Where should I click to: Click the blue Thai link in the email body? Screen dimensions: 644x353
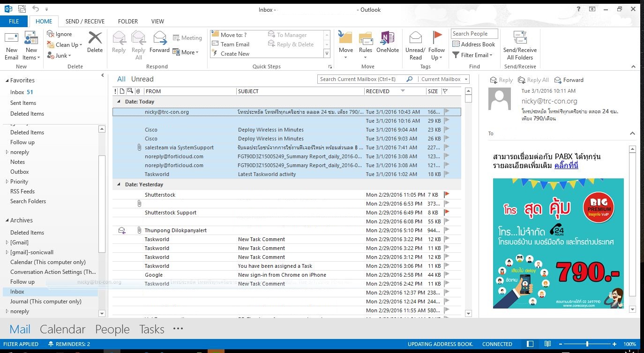click(x=566, y=166)
